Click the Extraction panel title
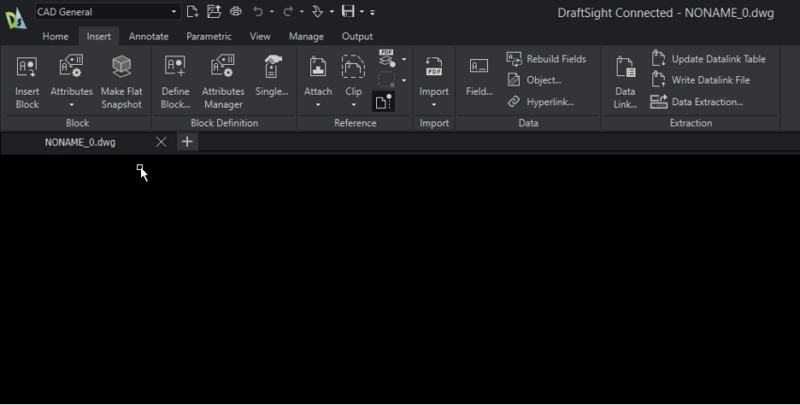This screenshot has width=800, height=405. coord(691,123)
